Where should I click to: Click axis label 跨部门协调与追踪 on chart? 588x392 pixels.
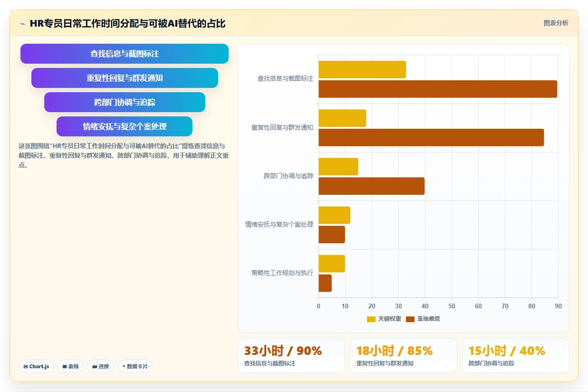coord(289,176)
